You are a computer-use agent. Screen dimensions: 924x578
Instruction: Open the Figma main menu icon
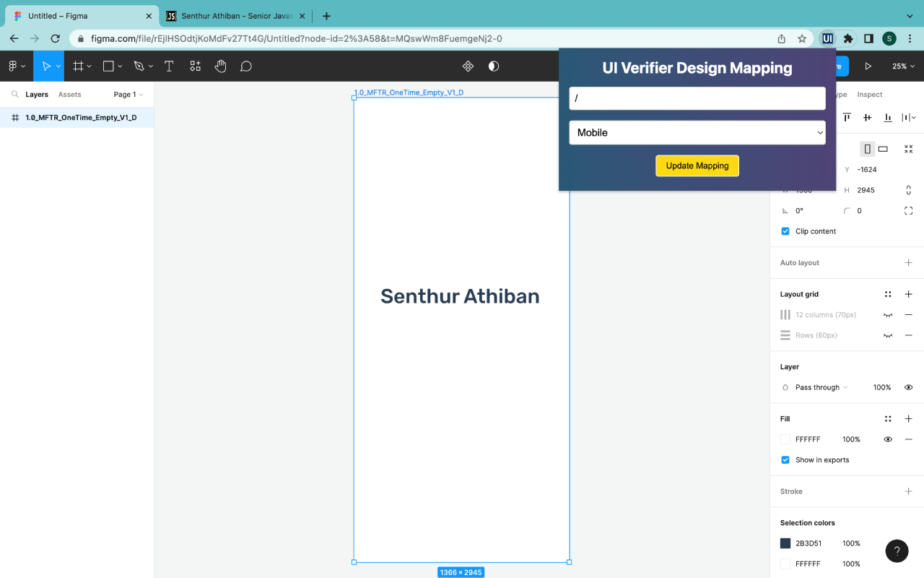pyautogui.click(x=12, y=66)
